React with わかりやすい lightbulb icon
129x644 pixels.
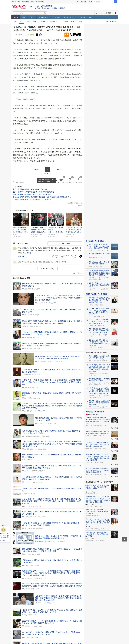click(x=70, y=180)
